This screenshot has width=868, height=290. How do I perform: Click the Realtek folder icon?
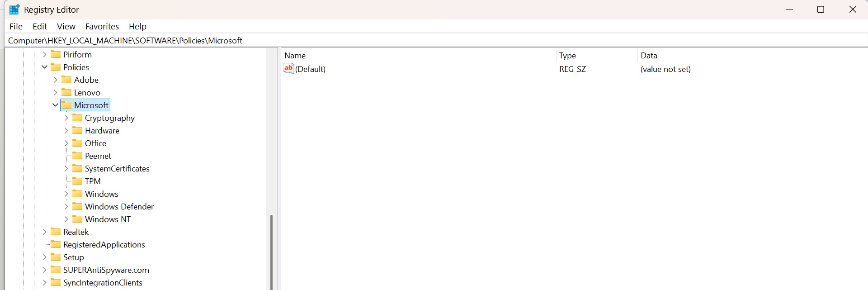tap(56, 232)
